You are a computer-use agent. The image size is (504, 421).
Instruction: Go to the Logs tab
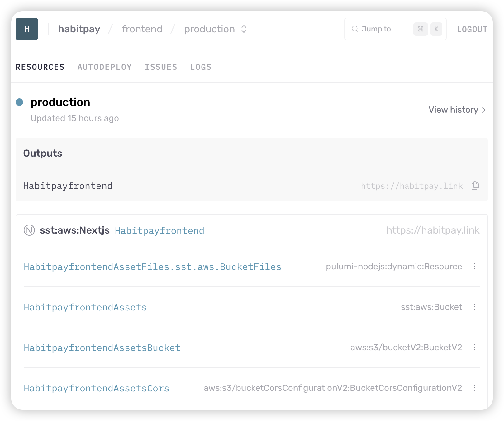click(x=201, y=67)
